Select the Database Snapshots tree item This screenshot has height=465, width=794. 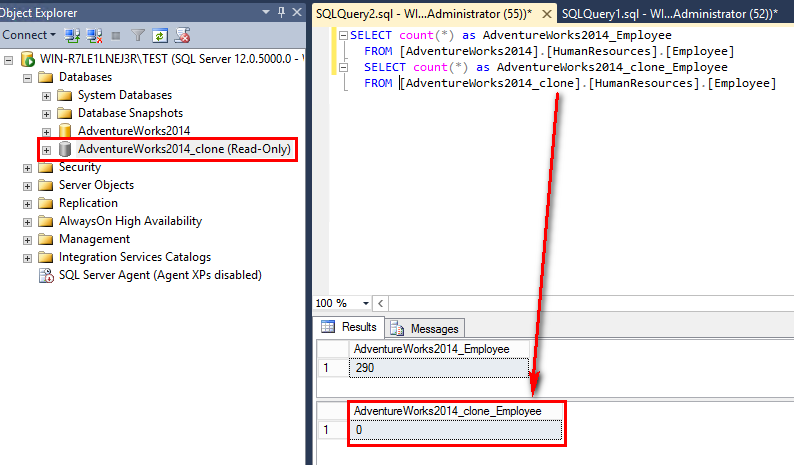click(130, 113)
